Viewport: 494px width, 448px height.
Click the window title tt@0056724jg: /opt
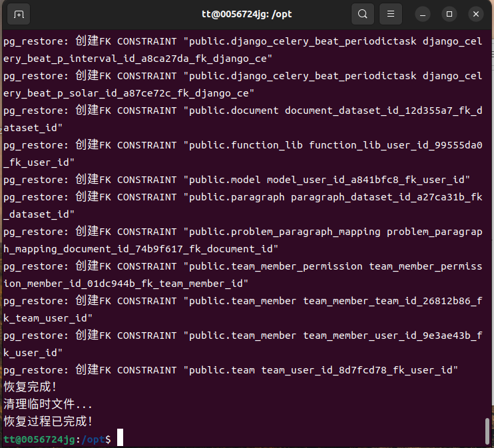click(x=247, y=14)
